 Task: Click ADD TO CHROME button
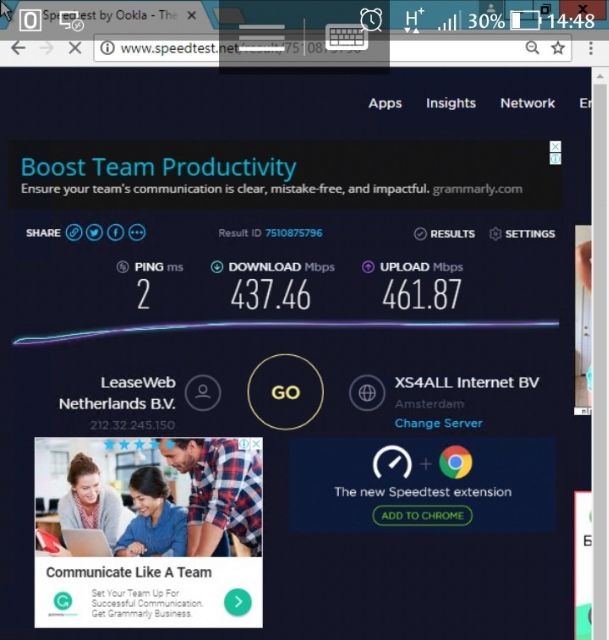pos(422,516)
